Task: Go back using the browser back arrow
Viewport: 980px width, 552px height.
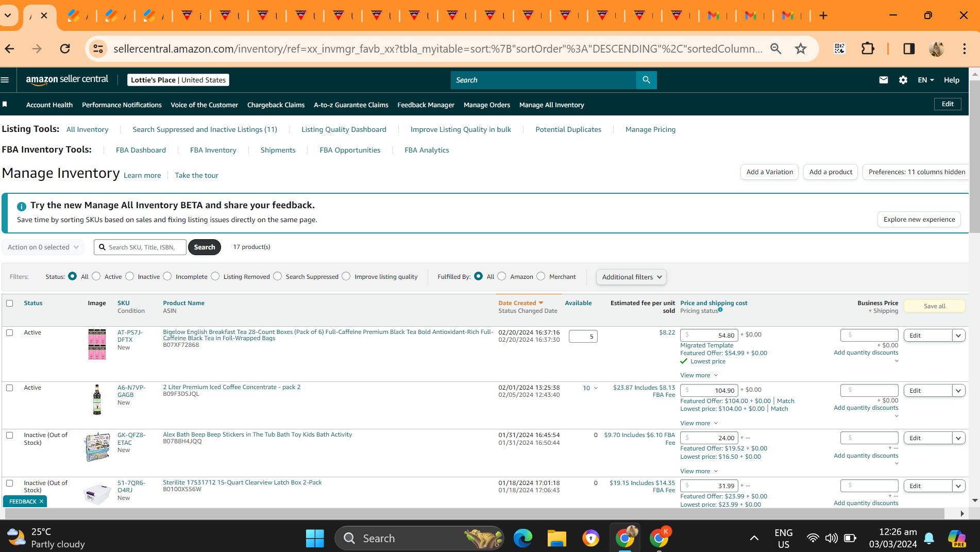Action: coord(9,48)
